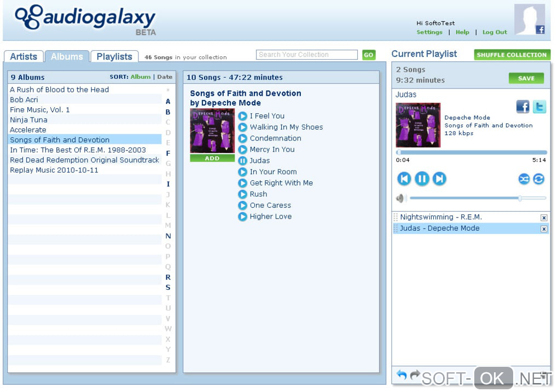Screen dimensions: 558x392
Task: Select the Bob Acri album
Action: pyautogui.click(x=85, y=100)
